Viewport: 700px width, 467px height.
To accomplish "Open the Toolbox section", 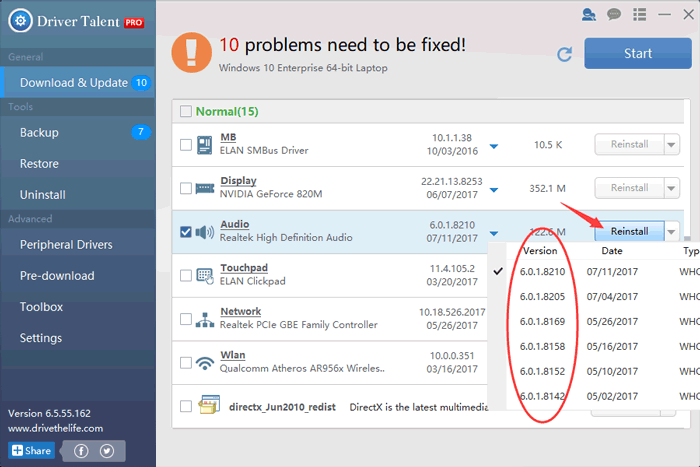I will tap(78, 307).
